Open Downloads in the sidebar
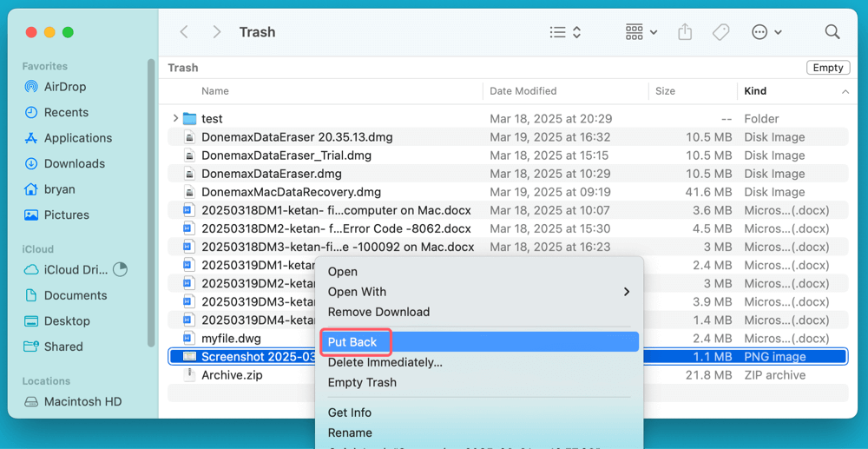The height and width of the screenshot is (449, 868). coord(64,164)
